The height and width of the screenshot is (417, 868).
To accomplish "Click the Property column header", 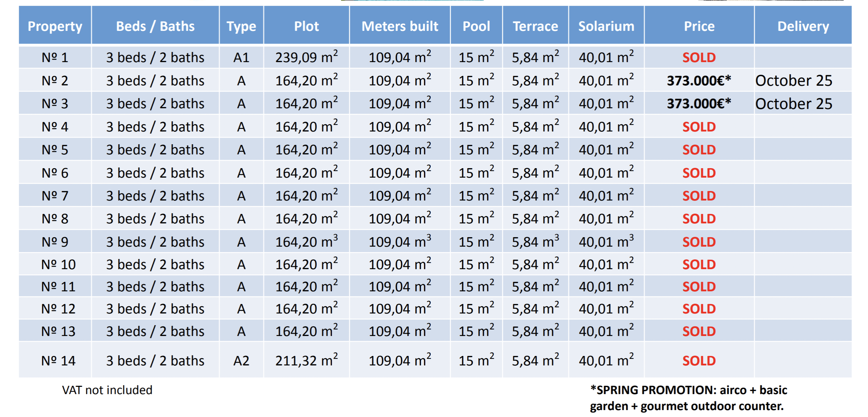I will [x=55, y=26].
